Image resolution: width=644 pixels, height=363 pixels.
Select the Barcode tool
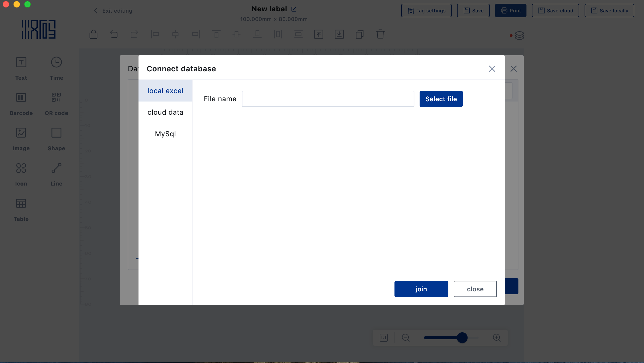click(x=21, y=103)
